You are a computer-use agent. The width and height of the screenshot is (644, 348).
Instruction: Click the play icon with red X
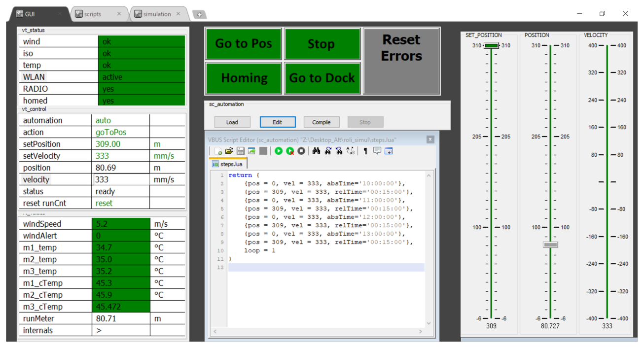click(290, 151)
